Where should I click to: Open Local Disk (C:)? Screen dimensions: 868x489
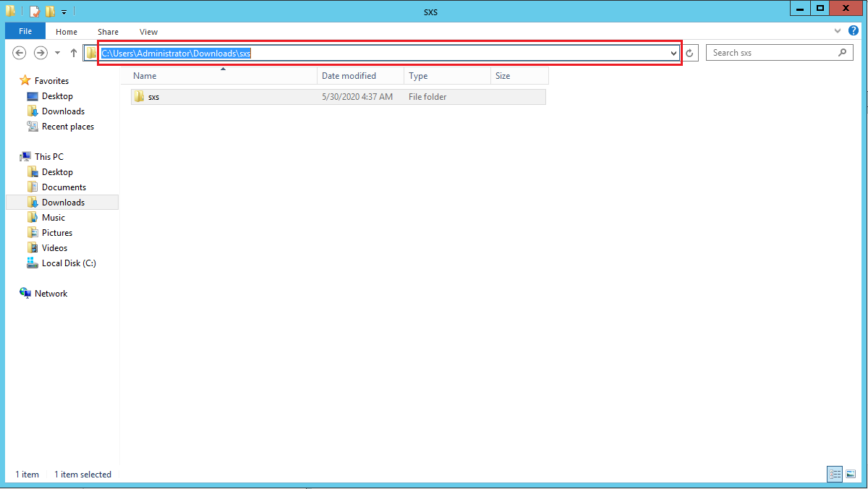[69, 263]
